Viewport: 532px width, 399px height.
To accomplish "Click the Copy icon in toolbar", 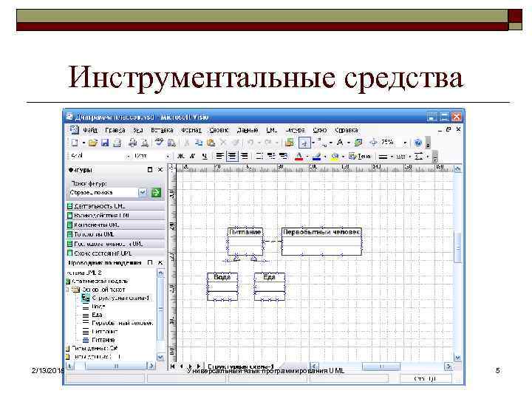I will 199,143.
